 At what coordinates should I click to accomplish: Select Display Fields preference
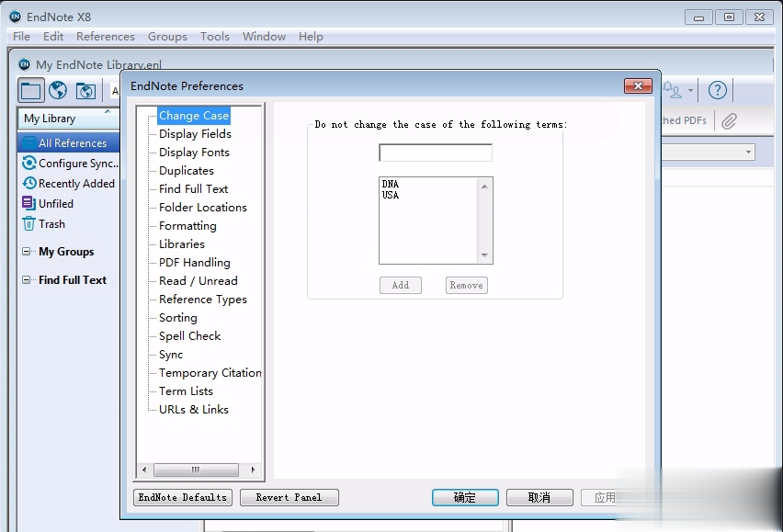coord(195,134)
